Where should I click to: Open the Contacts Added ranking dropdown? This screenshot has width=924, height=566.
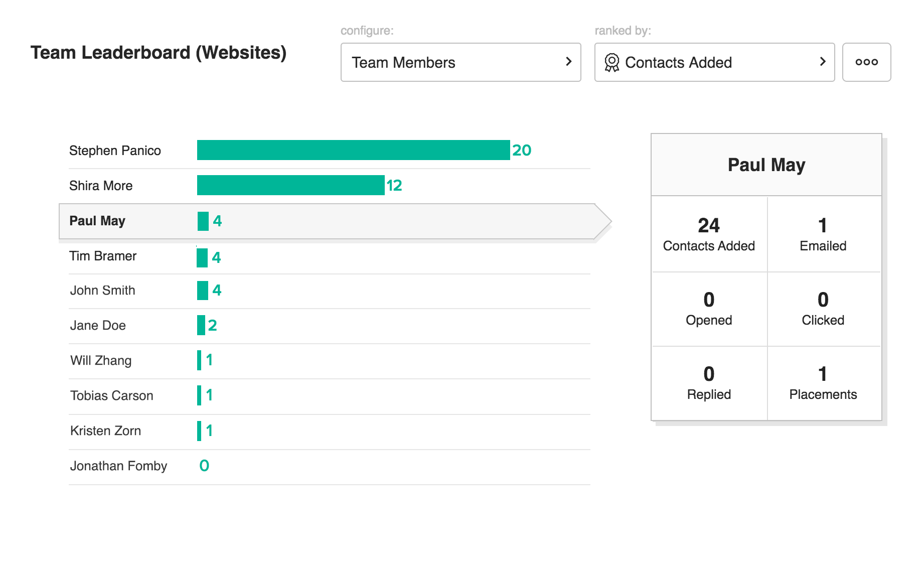click(x=714, y=62)
